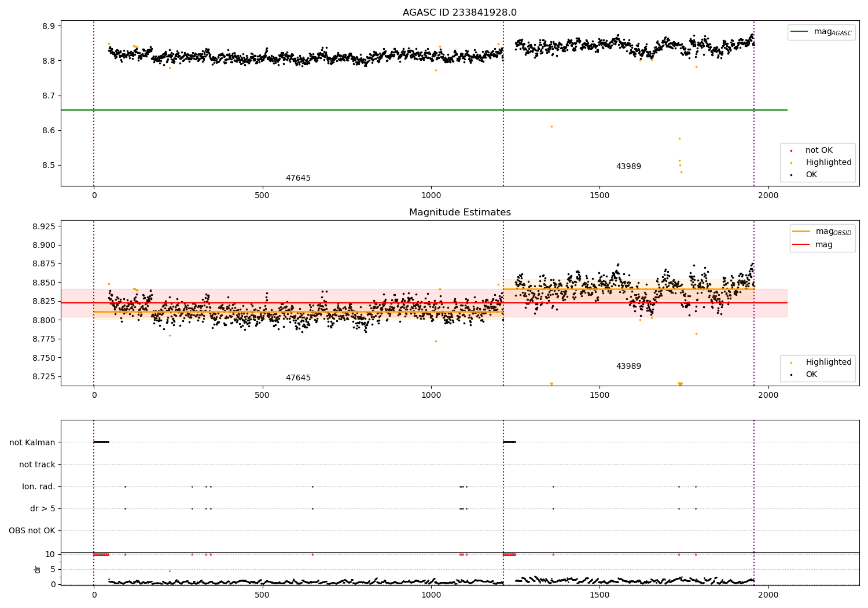The height and width of the screenshot is (608, 868).
Task: Click the 8.850 tick label on middle plot
Action: tap(44, 283)
